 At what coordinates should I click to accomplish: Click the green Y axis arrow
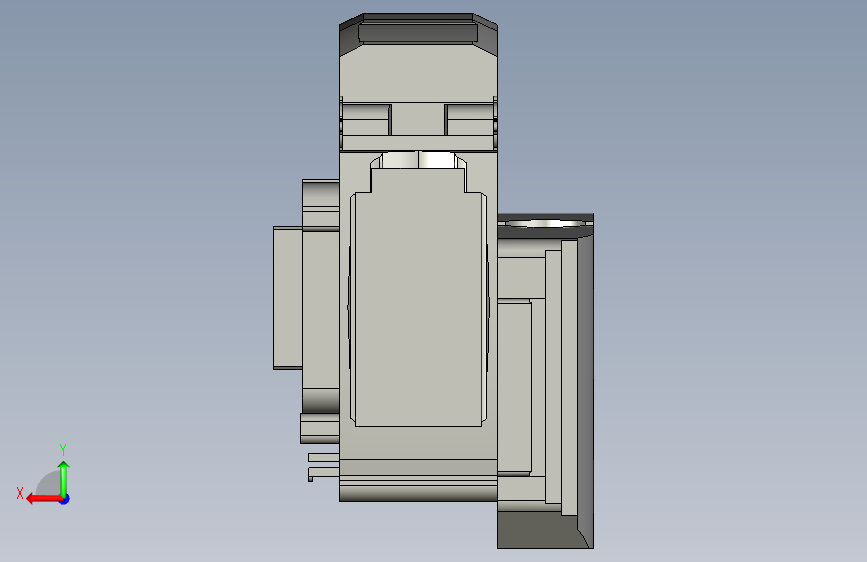[64, 478]
